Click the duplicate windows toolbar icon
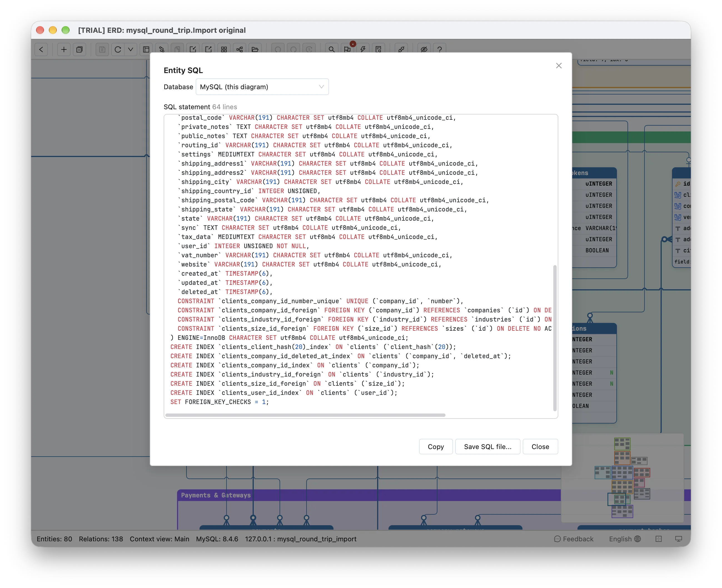 pyautogui.click(x=79, y=49)
